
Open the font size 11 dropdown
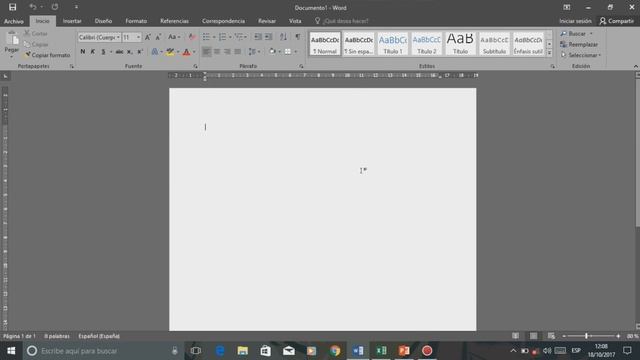coord(138,37)
